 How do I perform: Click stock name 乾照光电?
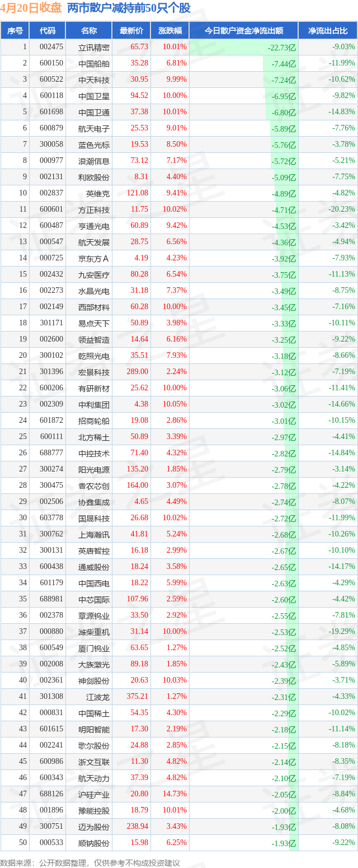coord(94,356)
